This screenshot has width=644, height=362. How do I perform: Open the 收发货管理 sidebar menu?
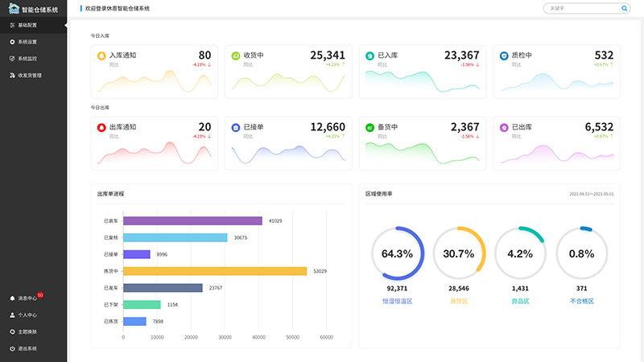33,76
